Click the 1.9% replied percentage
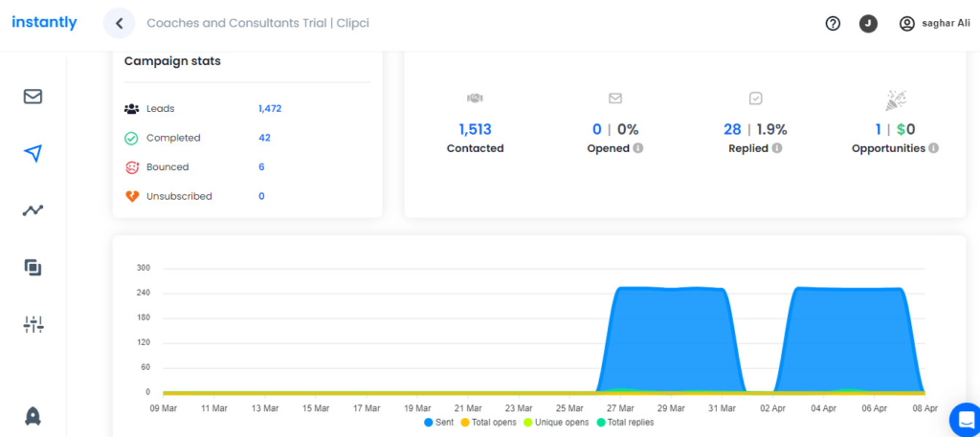This screenshot has width=980, height=437. (x=772, y=130)
